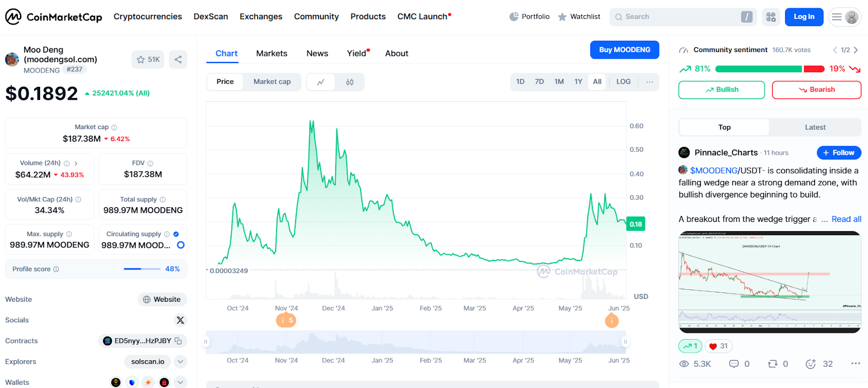Set chart range to 7D
This screenshot has width=868, height=388.
539,82
